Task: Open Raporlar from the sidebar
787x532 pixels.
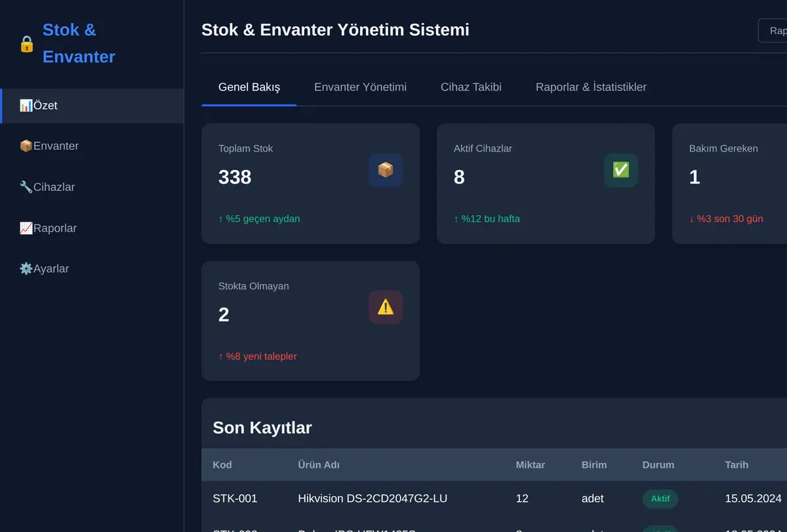Action: click(92, 228)
